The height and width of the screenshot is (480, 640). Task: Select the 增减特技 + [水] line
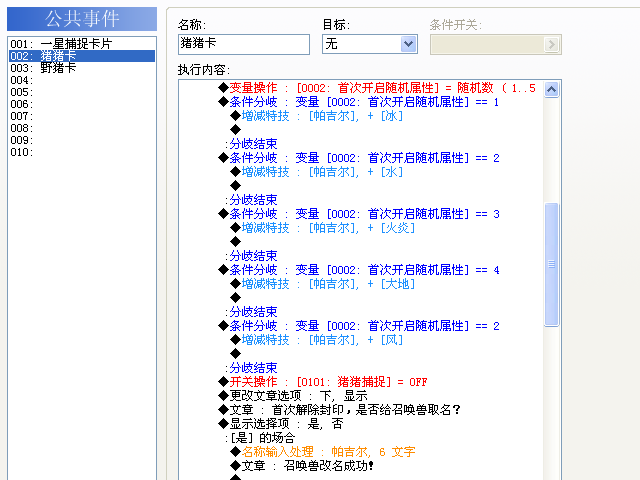tap(317, 172)
